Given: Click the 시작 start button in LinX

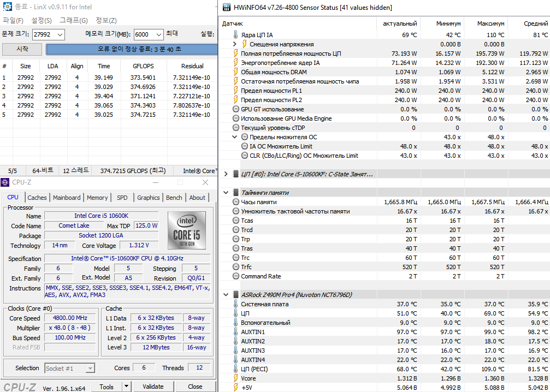Looking at the screenshot, I should 22,49.
